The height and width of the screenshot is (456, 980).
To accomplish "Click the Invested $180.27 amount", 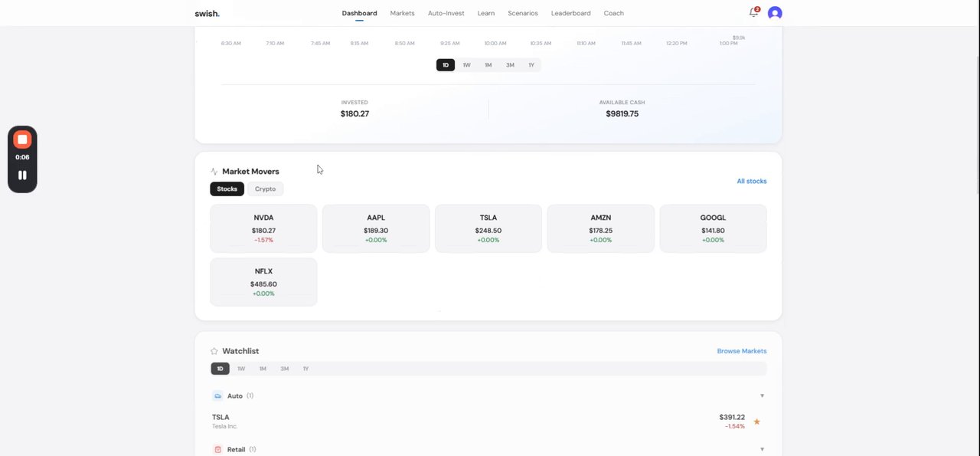I will [x=354, y=113].
